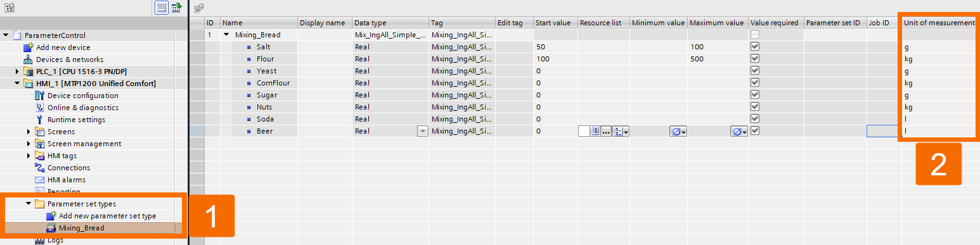Open Connections in project tree
The width and height of the screenshot is (980, 245).
click(68, 168)
